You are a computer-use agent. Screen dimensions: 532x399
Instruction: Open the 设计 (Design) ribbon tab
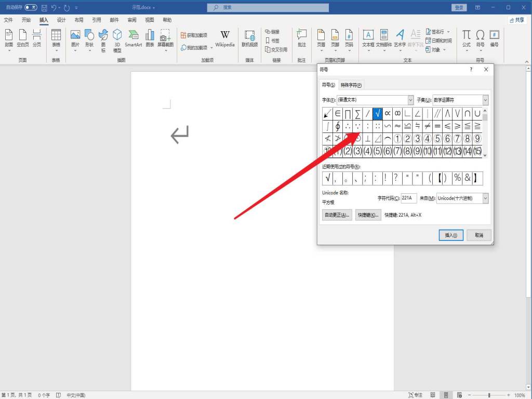coord(61,20)
